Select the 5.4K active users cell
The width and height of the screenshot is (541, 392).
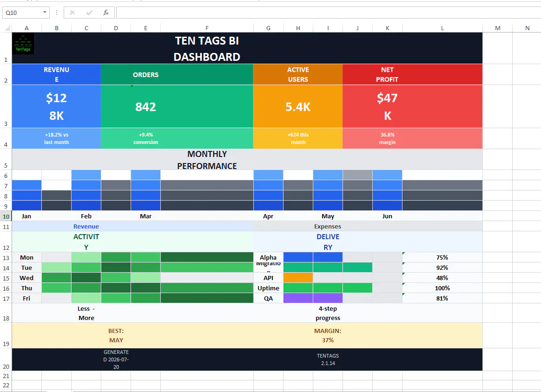tap(298, 106)
